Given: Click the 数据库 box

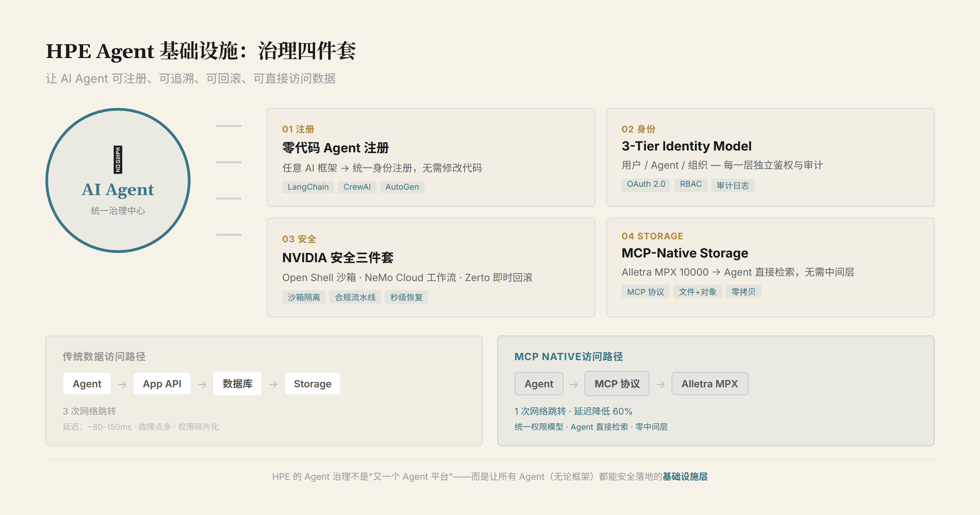Looking at the screenshot, I should (x=237, y=384).
